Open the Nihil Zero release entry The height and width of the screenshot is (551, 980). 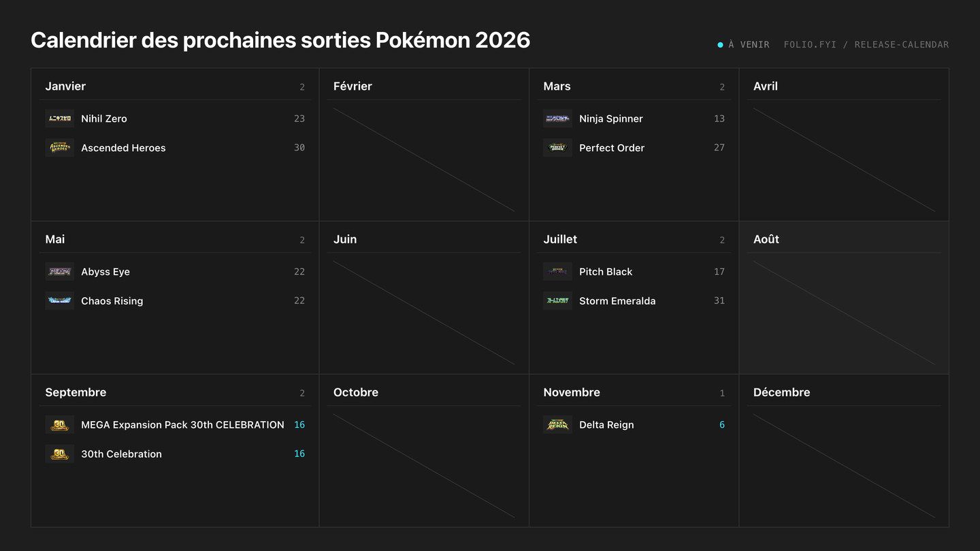point(175,118)
